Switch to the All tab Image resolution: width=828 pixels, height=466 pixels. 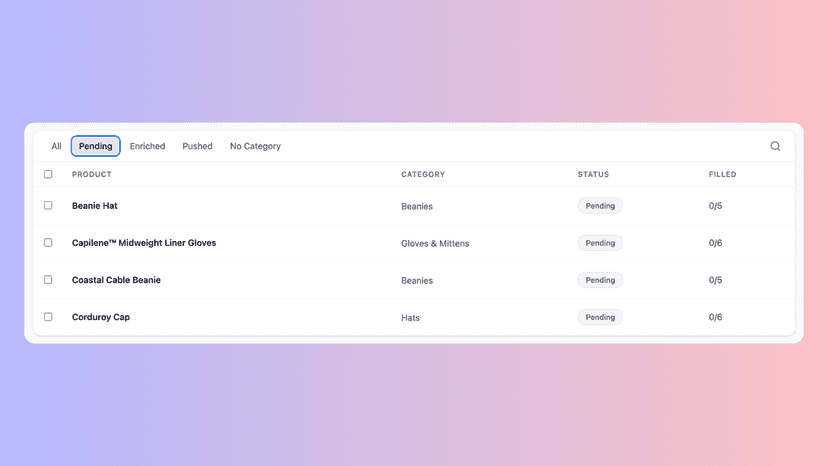pos(57,146)
